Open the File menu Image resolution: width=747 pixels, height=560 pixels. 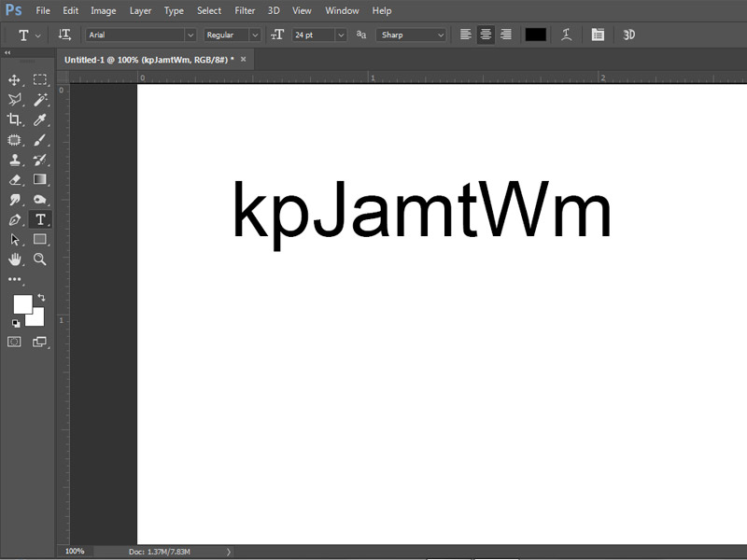pyautogui.click(x=43, y=10)
